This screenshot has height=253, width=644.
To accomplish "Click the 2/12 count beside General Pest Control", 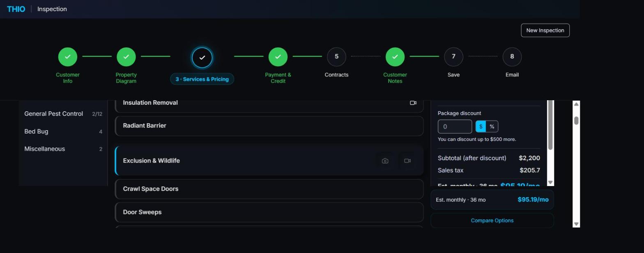I will [x=97, y=114].
